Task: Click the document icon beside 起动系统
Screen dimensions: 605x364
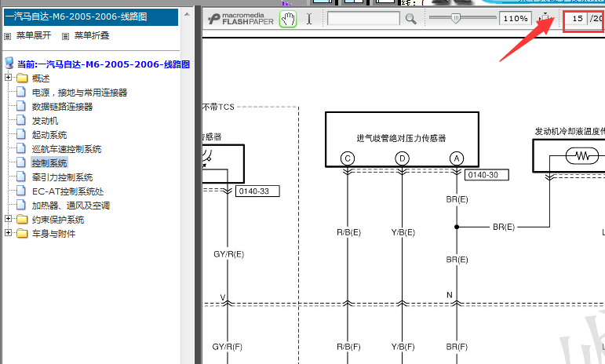Action: [21, 135]
